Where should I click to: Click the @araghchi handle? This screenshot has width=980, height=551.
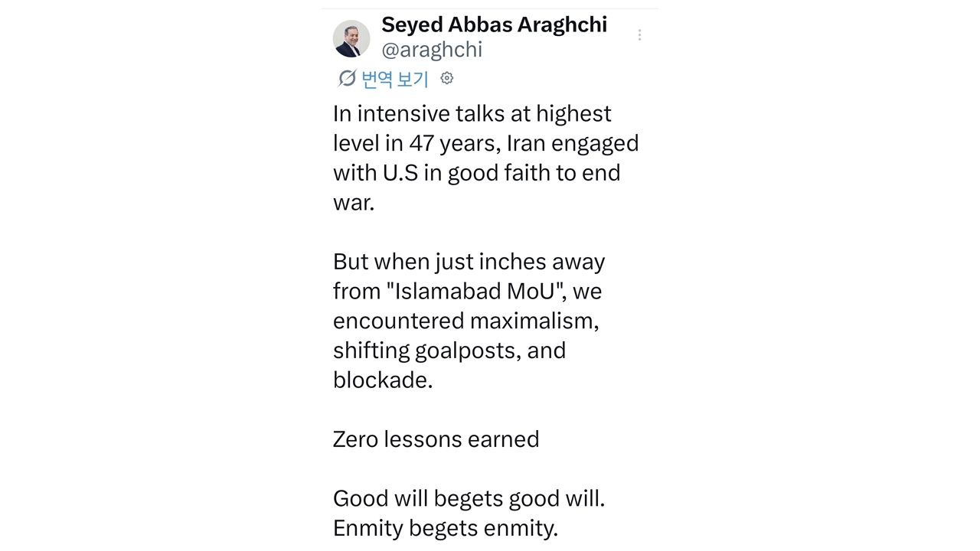(x=432, y=50)
